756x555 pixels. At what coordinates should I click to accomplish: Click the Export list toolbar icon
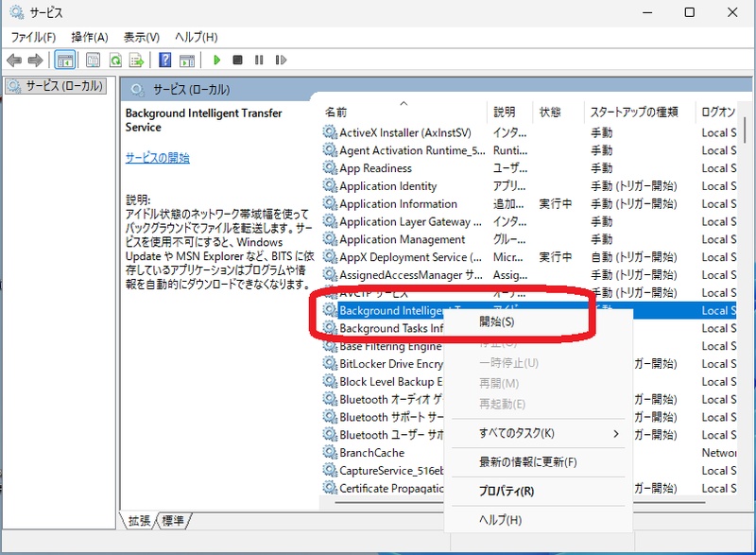(136, 61)
